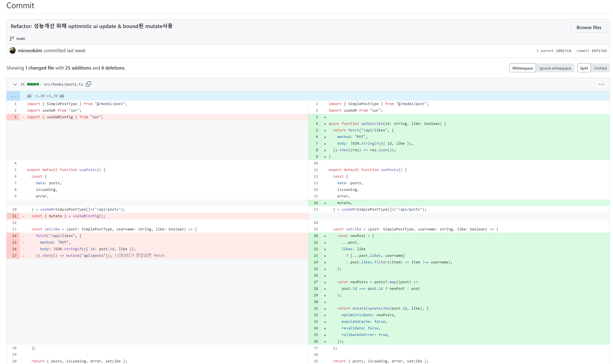Switch to Ignore whitespace mode
The width and height of the screenshot is (613, 364).
pyautogui.click(x=555, y=68)
